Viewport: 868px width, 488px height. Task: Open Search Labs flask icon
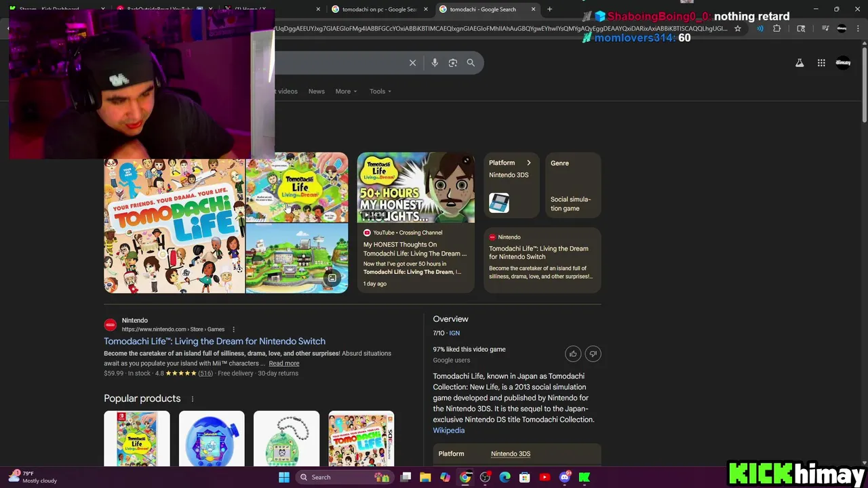(x=800, y=62)
